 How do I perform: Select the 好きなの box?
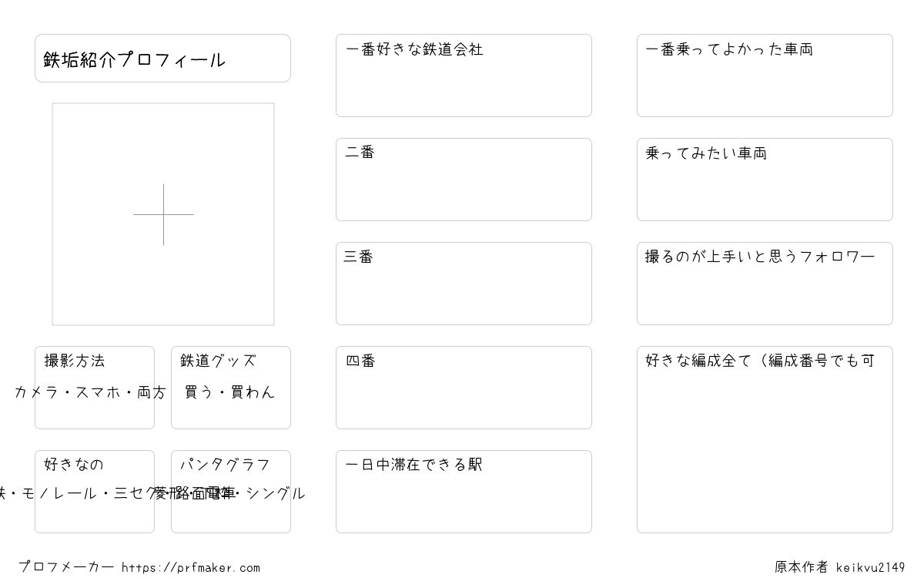pyautogui.click(x=95, y=492)
